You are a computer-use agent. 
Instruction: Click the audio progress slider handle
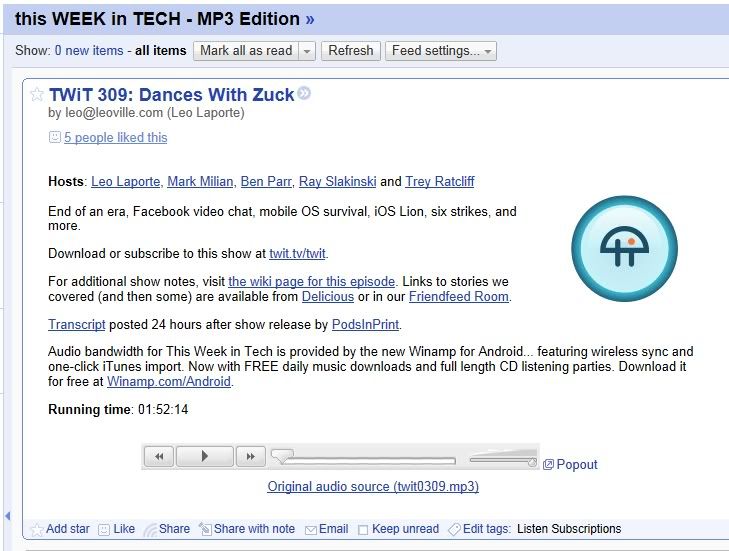(x=282, y=456)
